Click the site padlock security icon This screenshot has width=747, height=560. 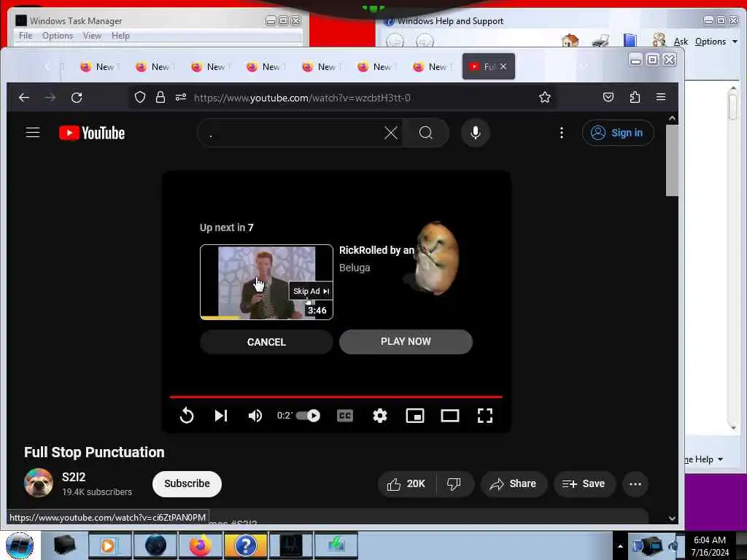tap(160, 98)
